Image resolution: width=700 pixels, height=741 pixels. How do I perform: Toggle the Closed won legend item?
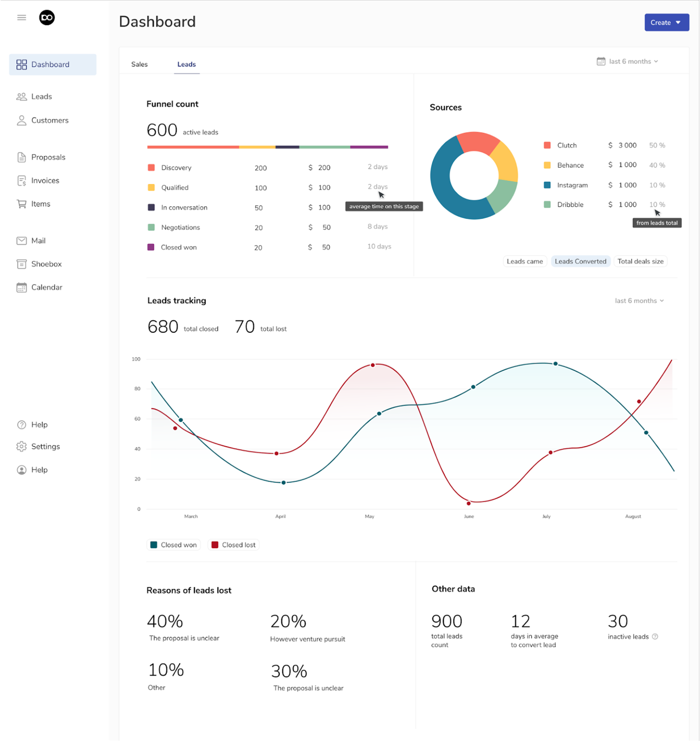click(x=173, y=545)
